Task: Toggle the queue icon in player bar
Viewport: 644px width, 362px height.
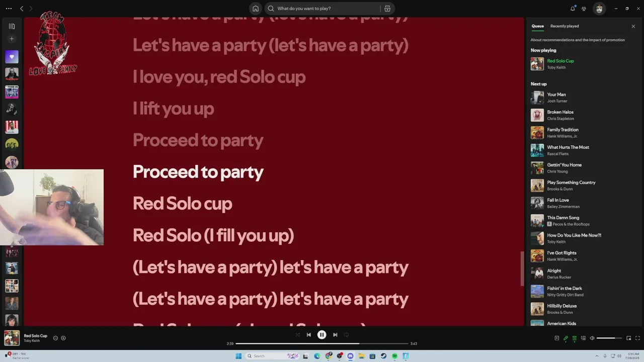Action: pos(575,338)
